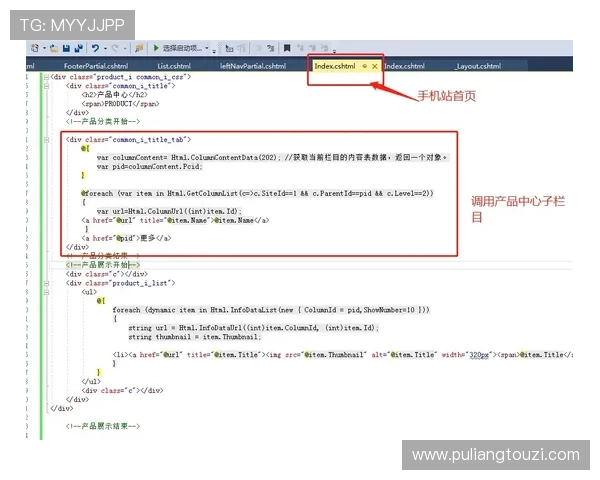Open dropdown next to startup item selector
The height and width of the screenshot is (480, 600).
pyautogui.click(x=211, y=47)
